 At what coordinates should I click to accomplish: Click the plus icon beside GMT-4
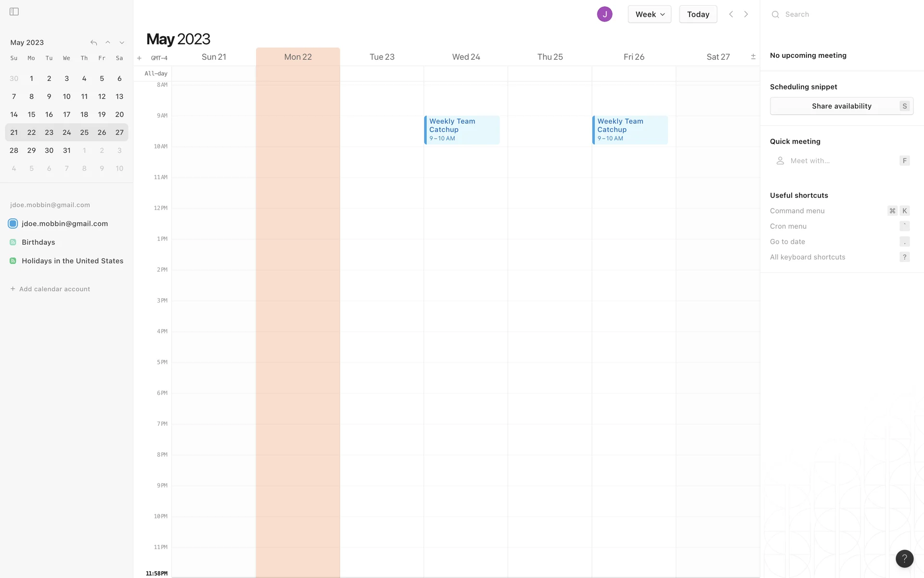(x=139, y=58)
